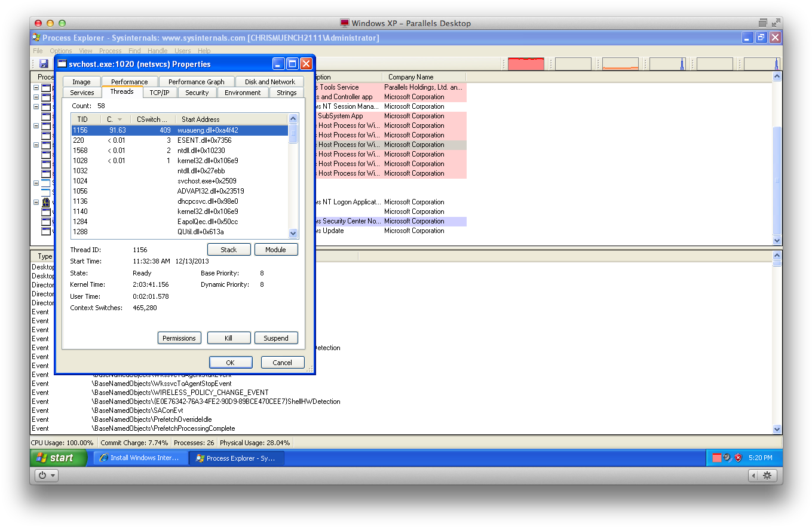Select the Install Windows Internet taskbar button

click(140, 458)
